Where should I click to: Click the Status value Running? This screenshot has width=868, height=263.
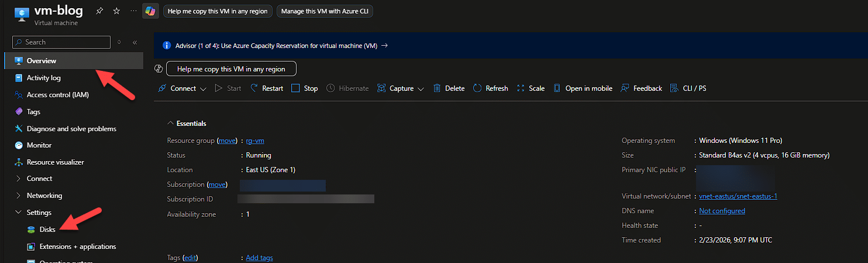coord(259,155)
